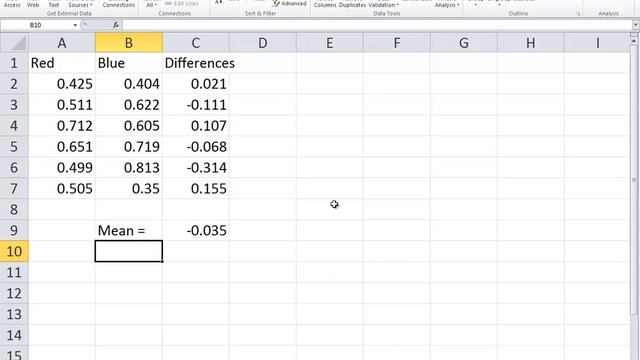Viewport: 640px width, 360px height.
Task: Select cell containing 0.425
Action: (62, 84)
